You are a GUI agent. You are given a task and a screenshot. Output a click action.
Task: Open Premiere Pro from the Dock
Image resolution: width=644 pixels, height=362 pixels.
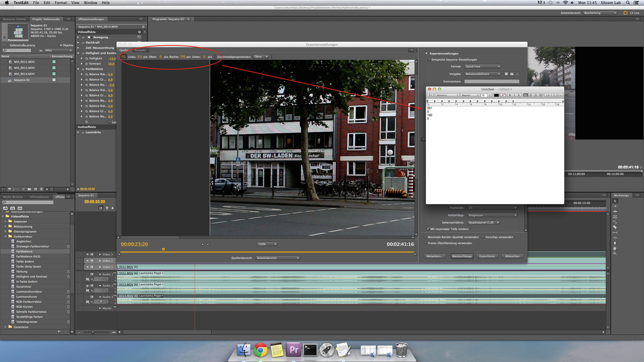pos(294,350)
